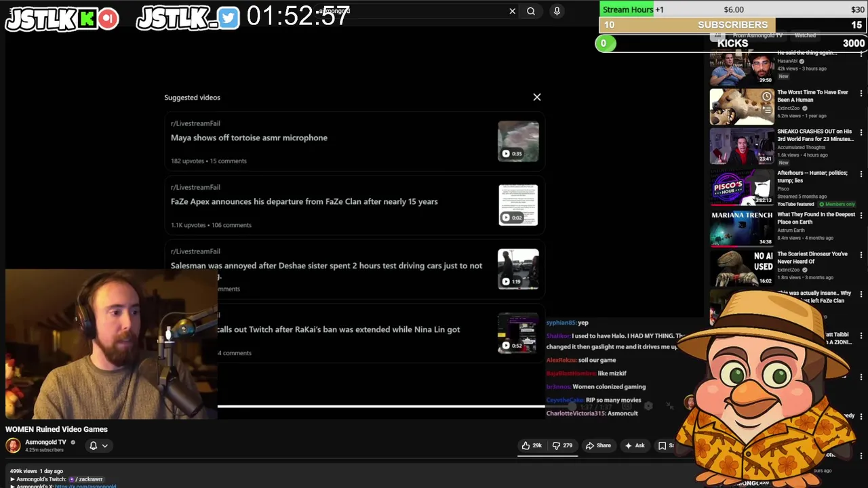Open the ExtinctZoo channel under Worst Time video
This screenshot has width=868, height=488.
pos(789,108)
